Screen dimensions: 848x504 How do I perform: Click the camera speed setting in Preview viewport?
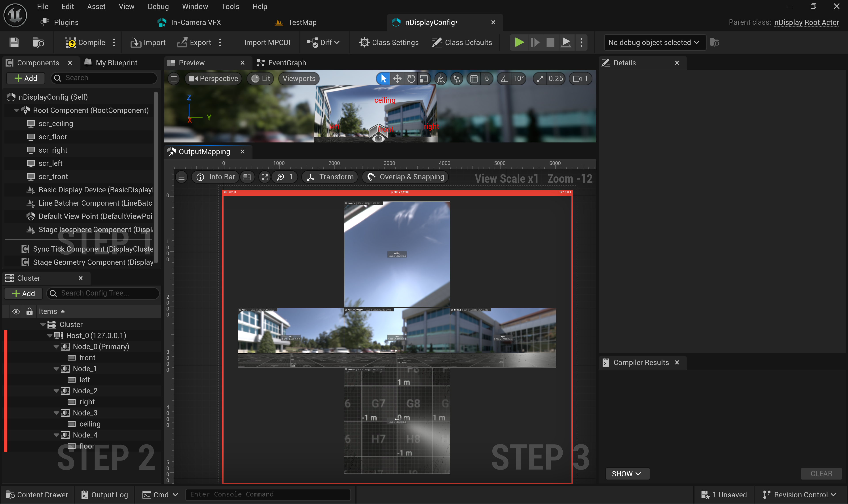pyautogui.click(x=580, y=79)
